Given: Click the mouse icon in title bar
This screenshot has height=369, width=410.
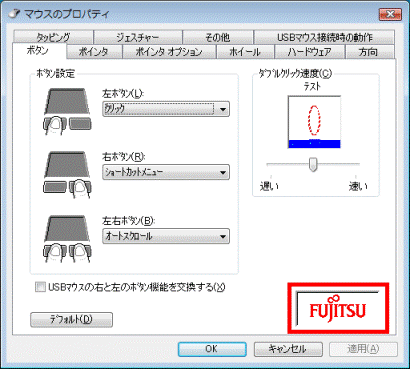Looking at the screenshot, I should point(14,14).
